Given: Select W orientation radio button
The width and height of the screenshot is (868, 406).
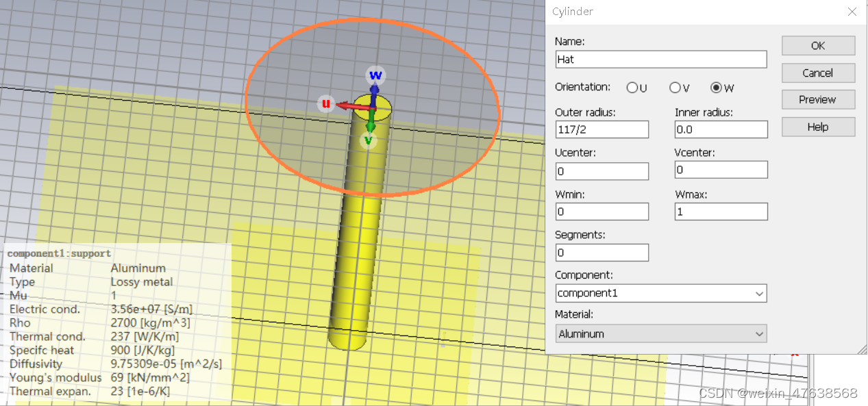Looking at the screenshot, I should (717, 88).
